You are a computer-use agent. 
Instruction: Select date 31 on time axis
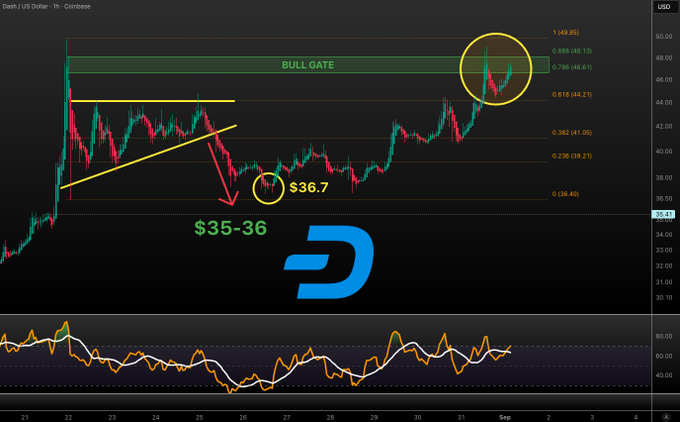coord(461,417)
